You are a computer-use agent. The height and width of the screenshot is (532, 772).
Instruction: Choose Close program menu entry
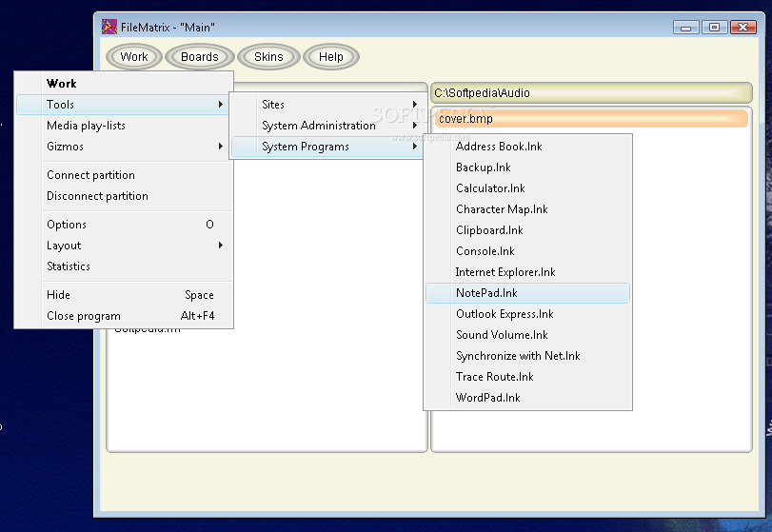click(x=124, y=315)
